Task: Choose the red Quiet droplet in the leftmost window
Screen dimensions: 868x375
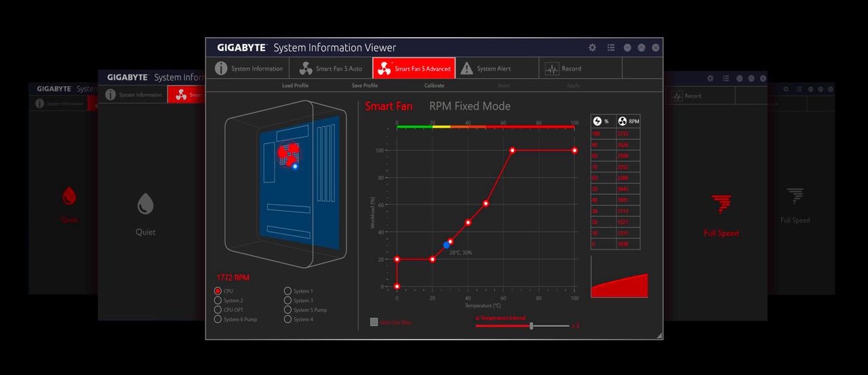Action: (x=68, y=197)
